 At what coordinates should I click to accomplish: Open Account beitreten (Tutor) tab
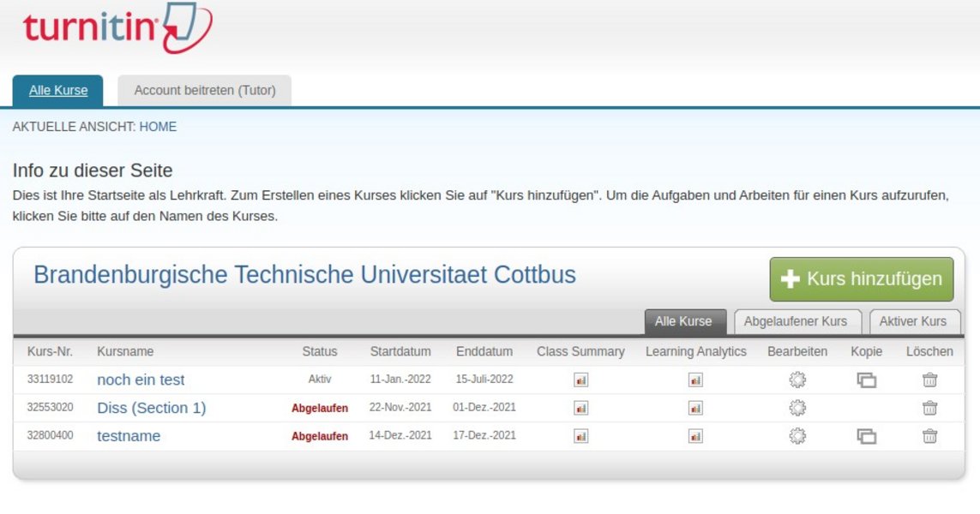(205, 90)
